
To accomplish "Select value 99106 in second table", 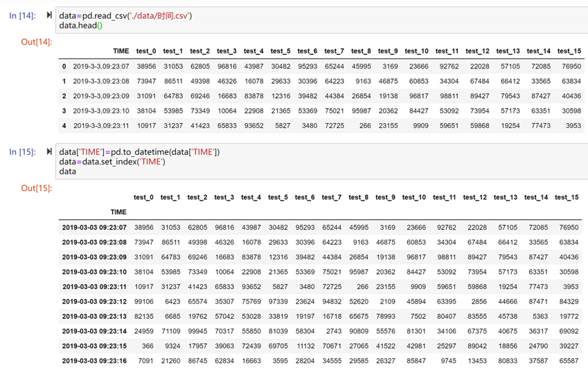I will pos(144,302).
